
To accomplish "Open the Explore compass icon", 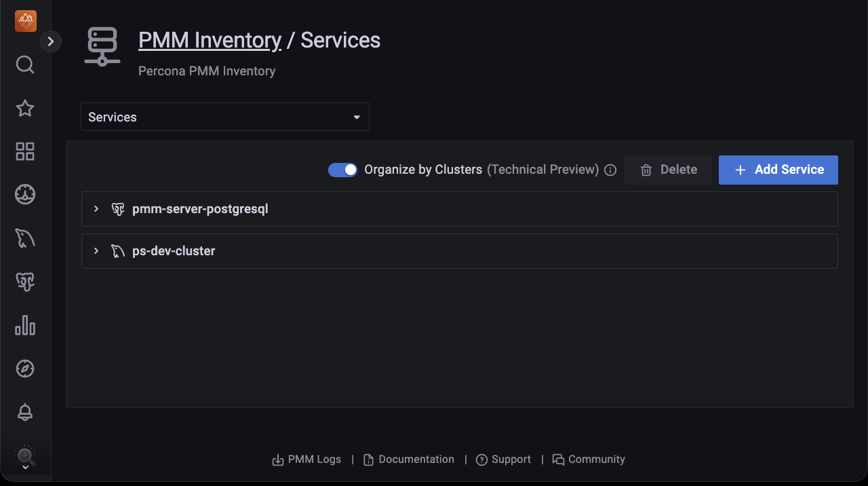I will 25,369.
